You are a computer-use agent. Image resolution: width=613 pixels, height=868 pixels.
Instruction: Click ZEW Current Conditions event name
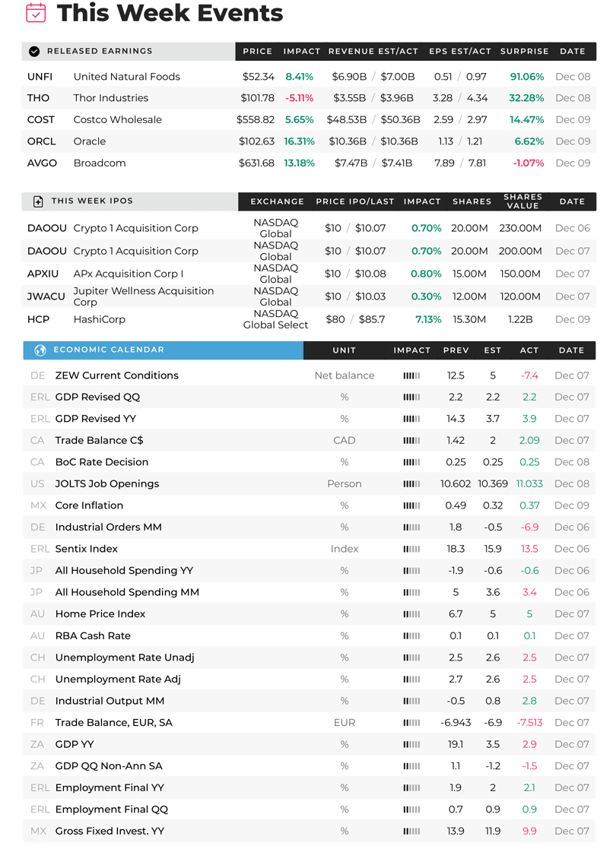tap(117, 376)
